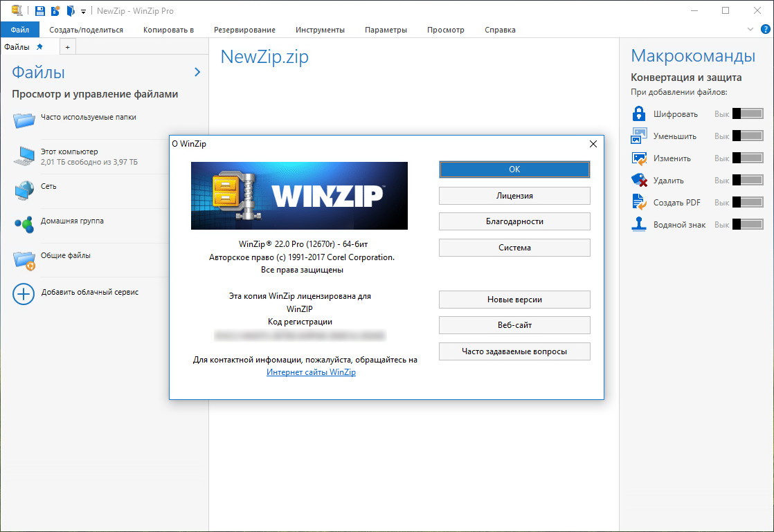Open the Справка ribbon tab

(x=500, y=30)
